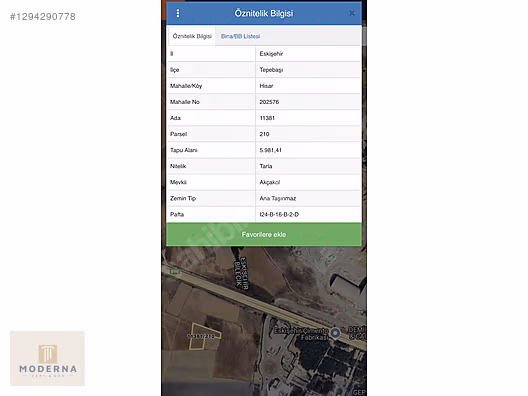Click the Nitelik label
Image resolution: width=528 pixels, height=396 pixels.
tap(178, 166)
